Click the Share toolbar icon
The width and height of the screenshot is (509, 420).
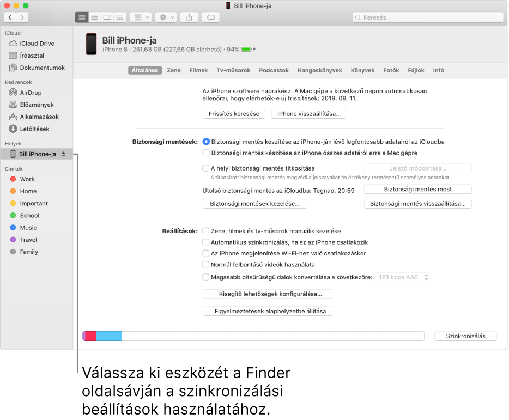(189, 17)
